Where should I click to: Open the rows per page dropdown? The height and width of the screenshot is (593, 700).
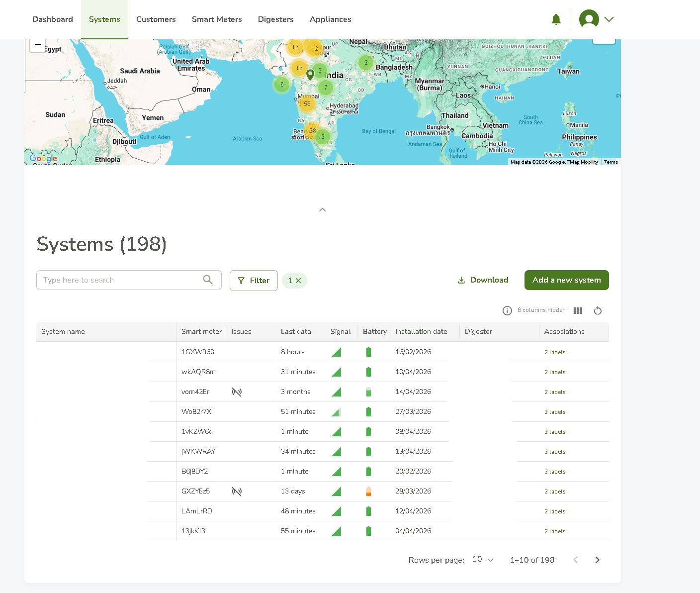[x=483, y=560]
